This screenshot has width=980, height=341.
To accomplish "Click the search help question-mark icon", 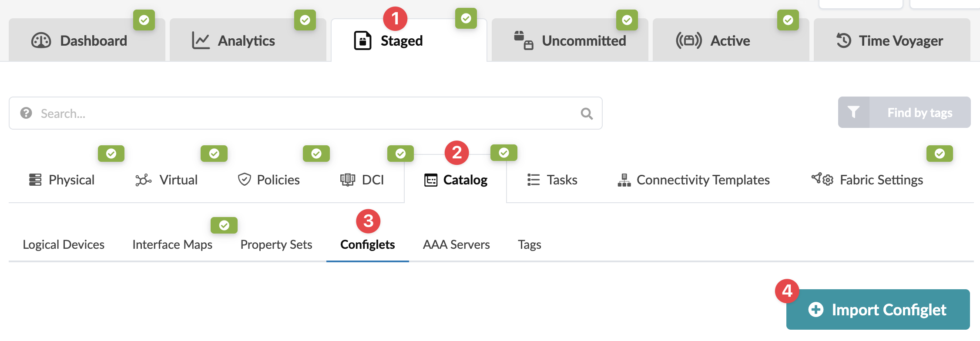I will pyautogui.click(x=26, y=113).
